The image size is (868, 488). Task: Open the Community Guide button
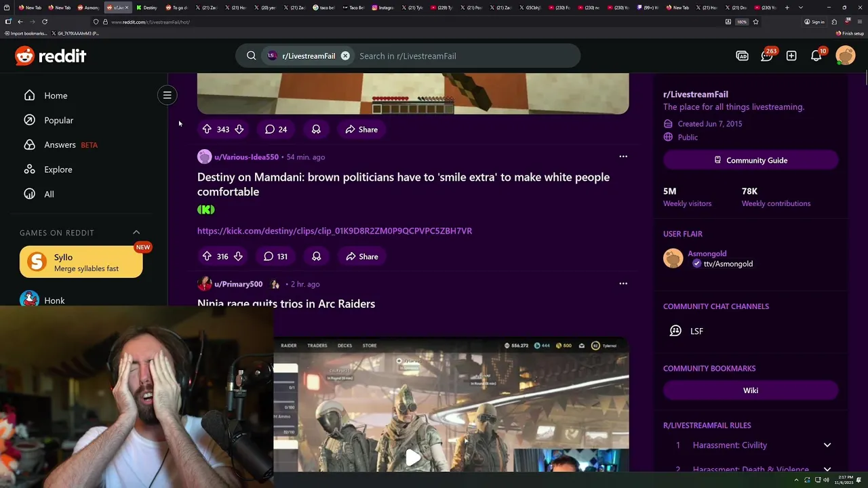[751, 160]
